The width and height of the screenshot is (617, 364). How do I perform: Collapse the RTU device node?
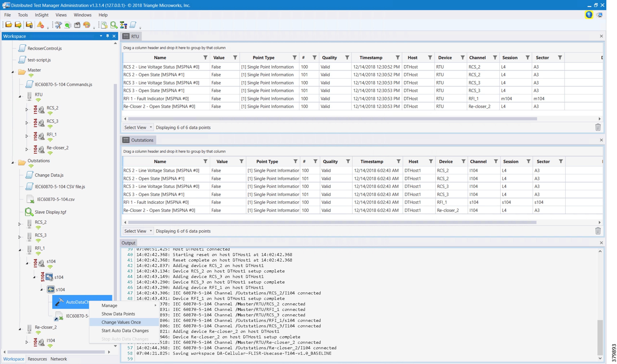pyautogui.click(x=20, y=96)
